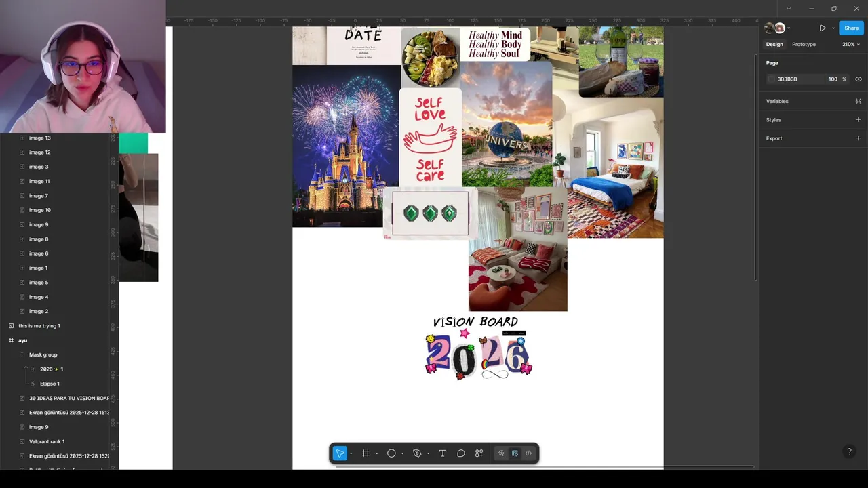Switch to the Prototype tab
868x488 pixels.
click(804, 44)
